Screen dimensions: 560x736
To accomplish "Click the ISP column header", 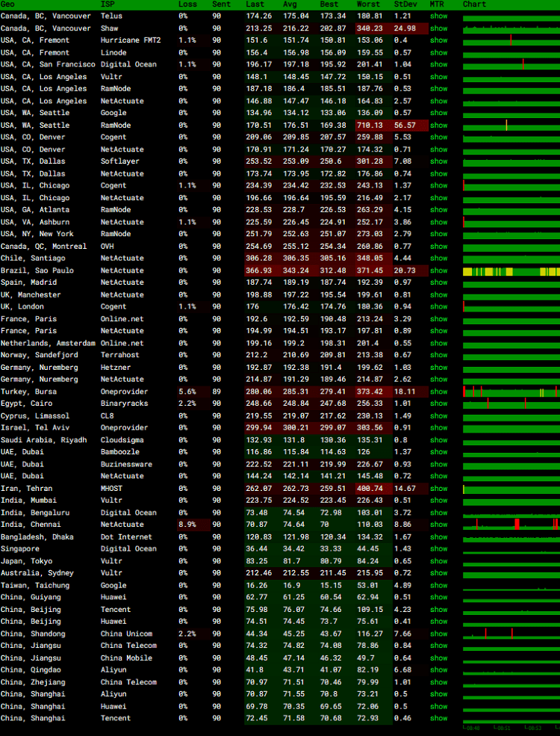I will point(108,4).
